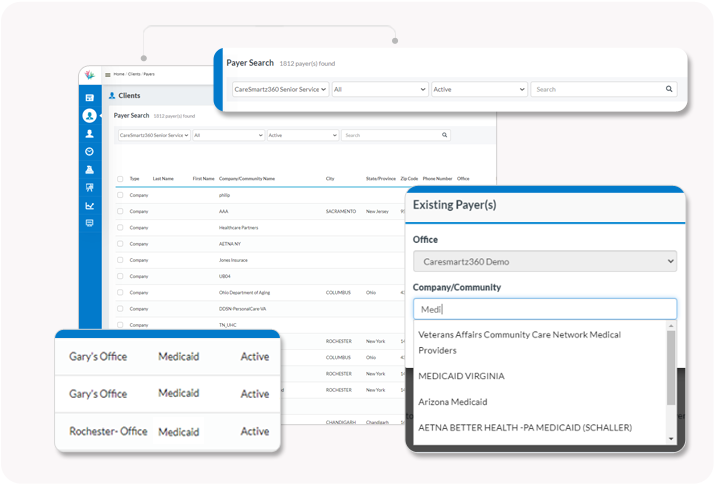Screen dimensions: 714x485
Task: Click the SACRAMENTO city cell
Action: tap(341, 211)
